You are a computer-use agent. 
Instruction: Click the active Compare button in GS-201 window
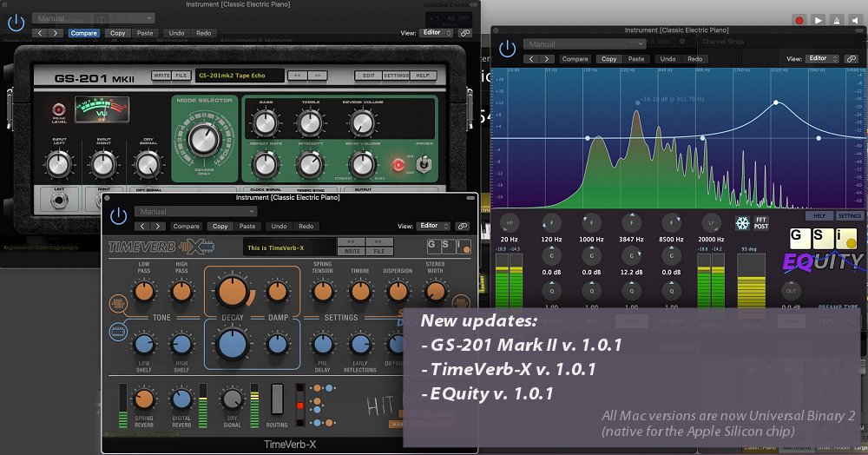[84, 33]
